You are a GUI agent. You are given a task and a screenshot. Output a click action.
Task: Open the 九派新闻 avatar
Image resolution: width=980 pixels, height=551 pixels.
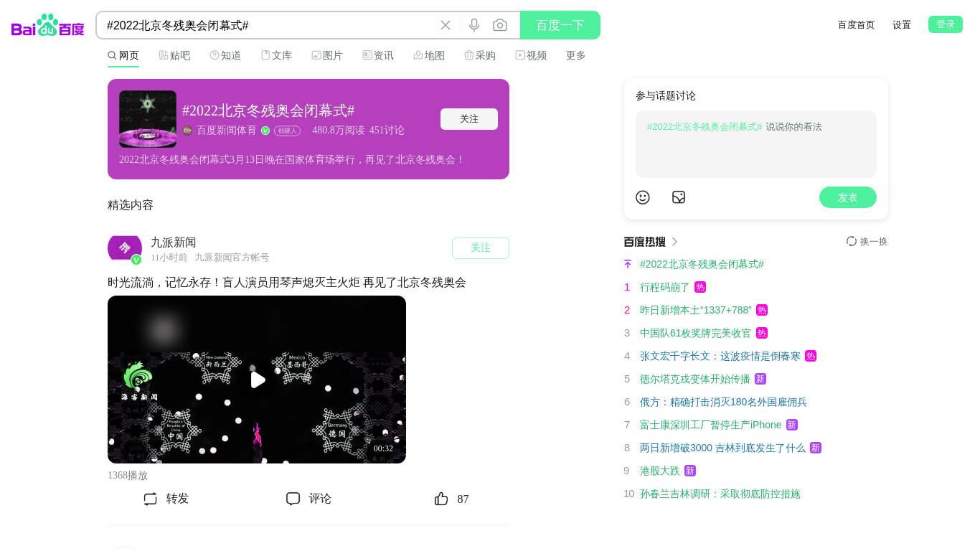pyautogui.click(x=125, y=248)
